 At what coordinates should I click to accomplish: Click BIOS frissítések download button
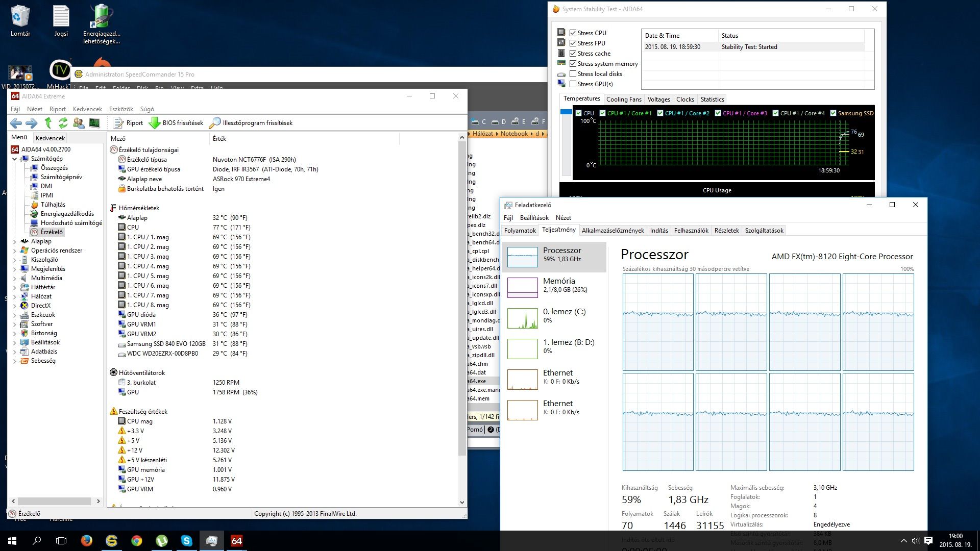[176, 123]
